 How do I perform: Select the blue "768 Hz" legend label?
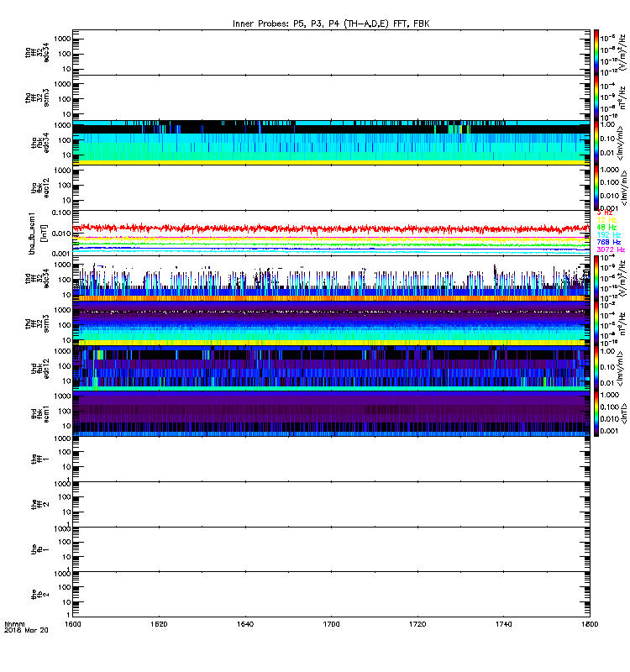608,242
